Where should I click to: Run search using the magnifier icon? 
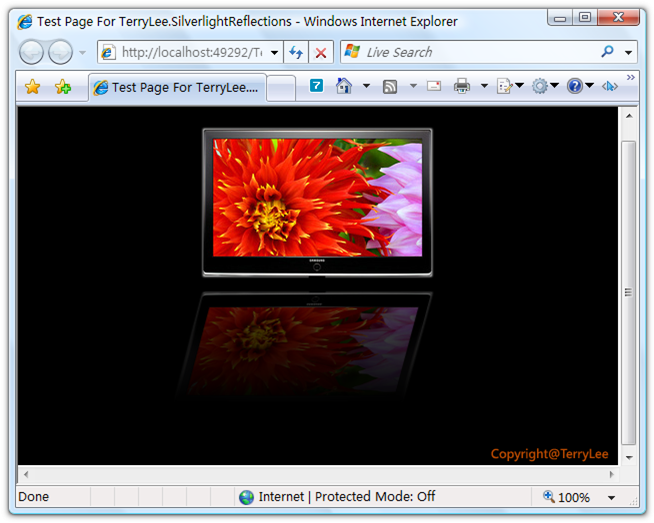[607, 52]
